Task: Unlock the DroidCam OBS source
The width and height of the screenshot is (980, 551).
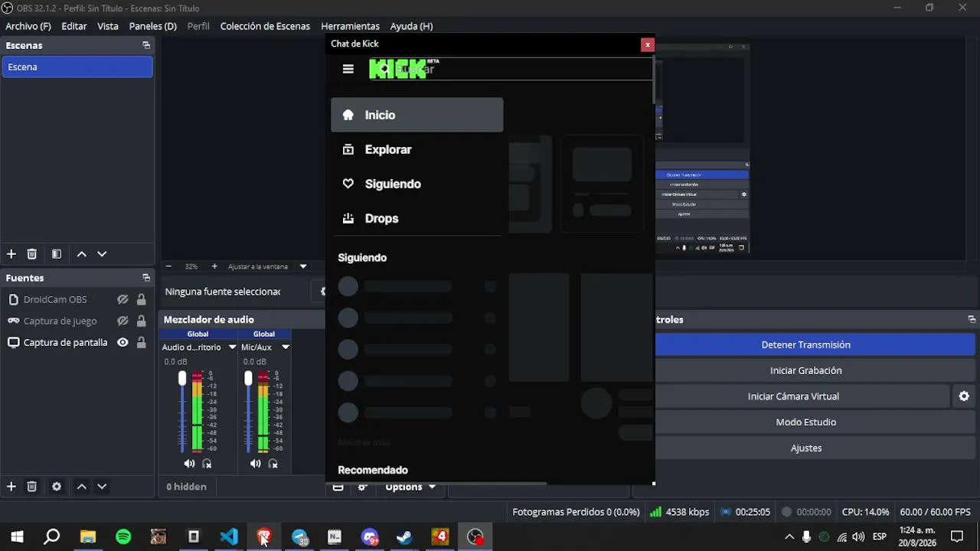Action: tap(141, 300)
